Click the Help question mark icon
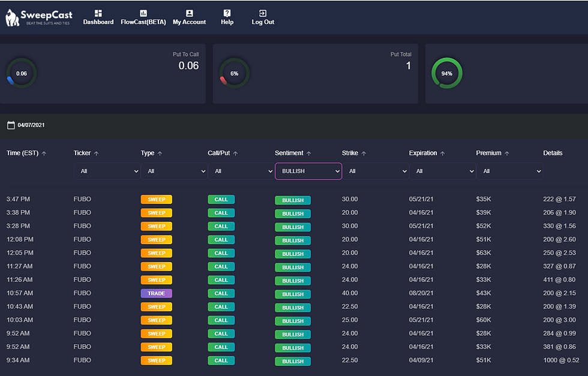Viewport: 588px width, 376px height. pos(227,13)
